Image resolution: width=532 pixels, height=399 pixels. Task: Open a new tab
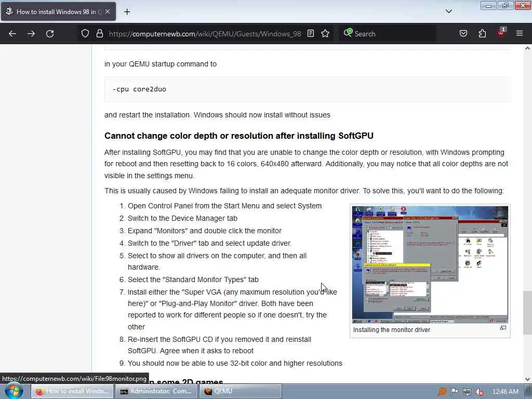pyautogui.click(x=127, y=12)
